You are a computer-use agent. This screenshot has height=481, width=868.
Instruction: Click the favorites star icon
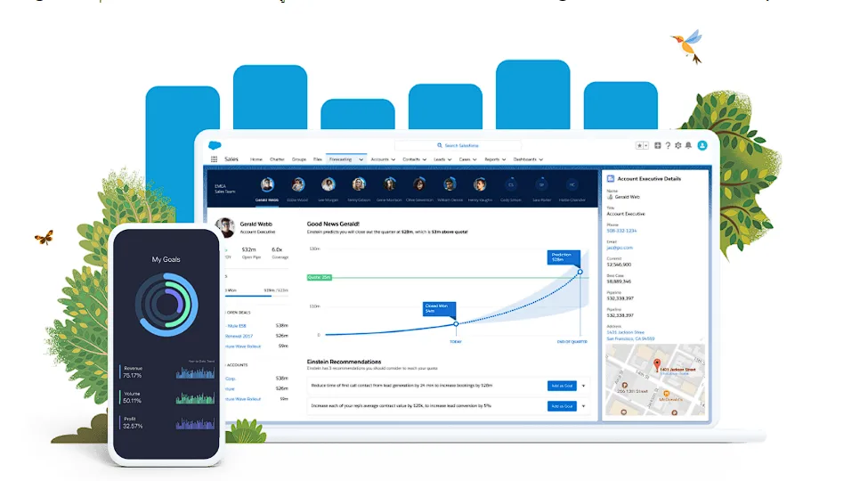coord(639,145)
